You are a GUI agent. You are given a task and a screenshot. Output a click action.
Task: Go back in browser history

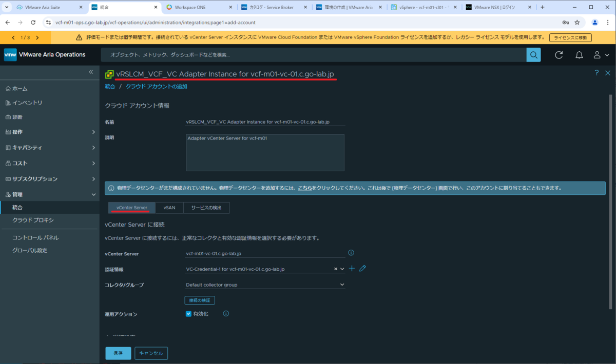pyautogui.click(x=7, y=23)
